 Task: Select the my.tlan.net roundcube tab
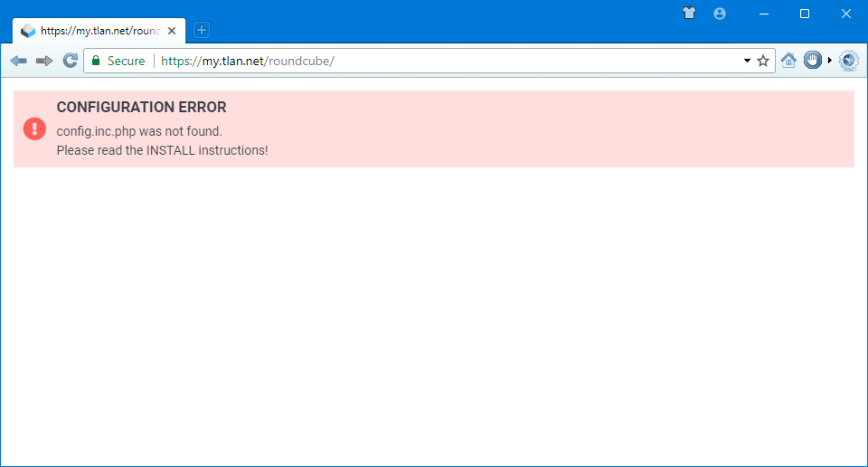99,31
